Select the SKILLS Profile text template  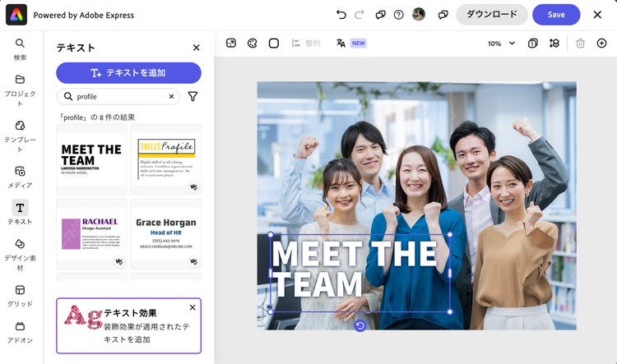tap(166, 159)
